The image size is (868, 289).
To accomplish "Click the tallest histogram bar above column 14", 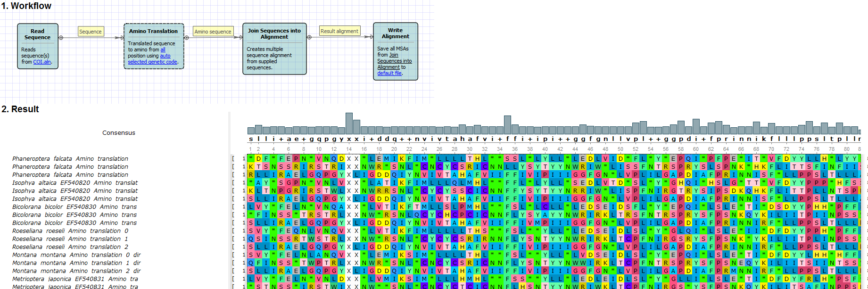I will click(x=349, y=124).
